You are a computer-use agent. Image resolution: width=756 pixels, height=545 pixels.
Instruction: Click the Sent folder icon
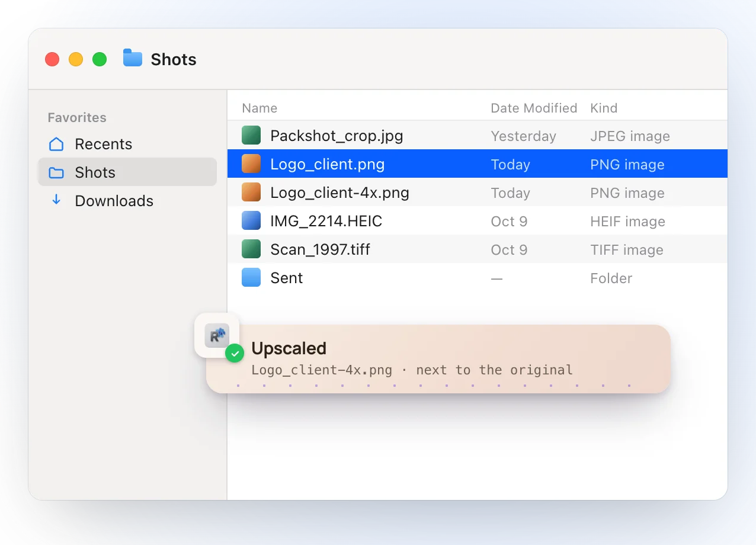pyautogui.click(x=251, y=278)
